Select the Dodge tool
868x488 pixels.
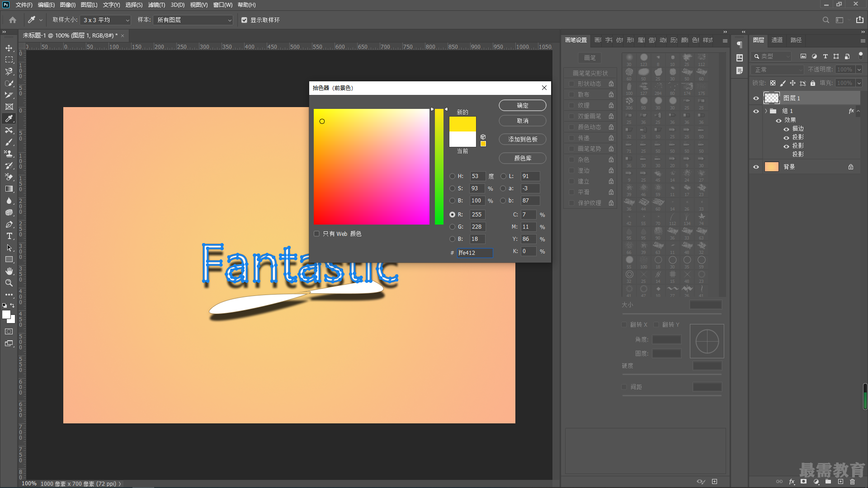pyautogui.click(x=9, y=212)
